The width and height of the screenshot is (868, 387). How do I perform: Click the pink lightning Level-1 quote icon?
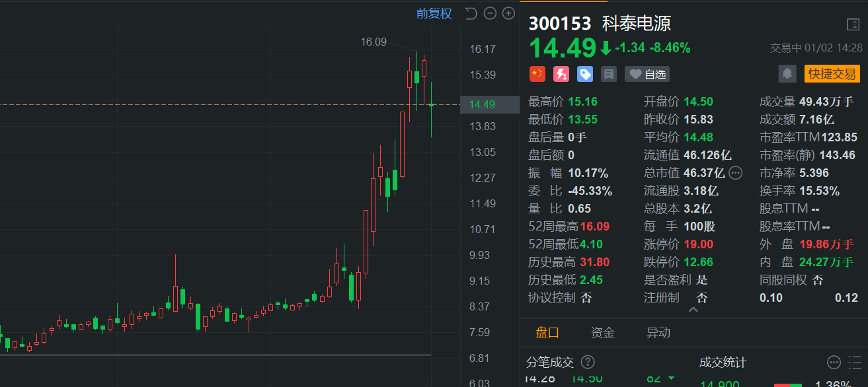[561, 74]
